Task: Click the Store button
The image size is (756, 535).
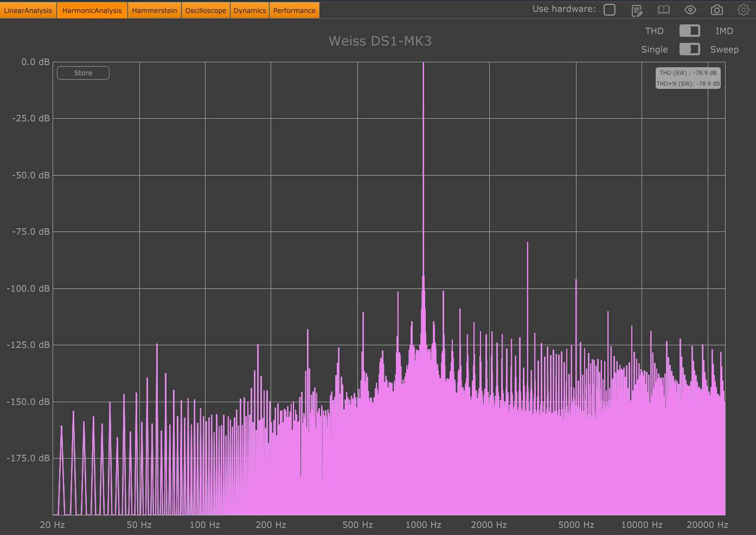Action: [83, 73]
